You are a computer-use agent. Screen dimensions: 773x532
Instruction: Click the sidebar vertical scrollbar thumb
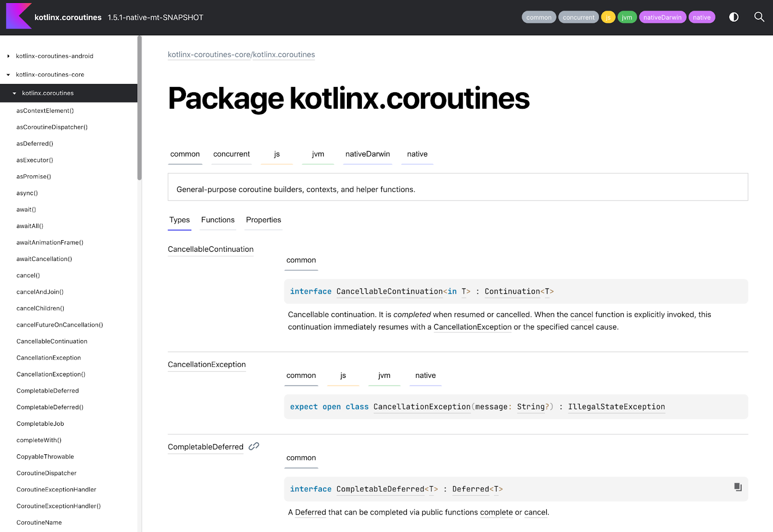click(x=140, y=107)
